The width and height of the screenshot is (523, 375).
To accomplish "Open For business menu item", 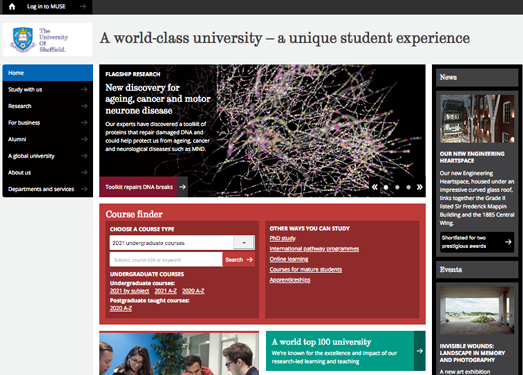I will coord(24,123).
